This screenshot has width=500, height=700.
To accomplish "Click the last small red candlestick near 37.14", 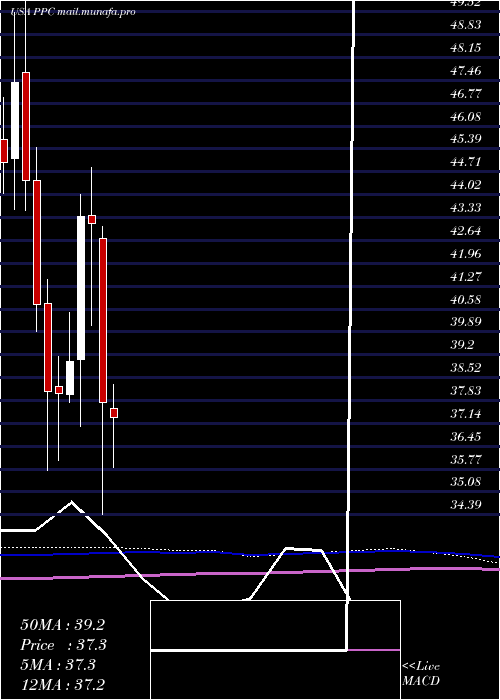I will (x=114, y=413).
